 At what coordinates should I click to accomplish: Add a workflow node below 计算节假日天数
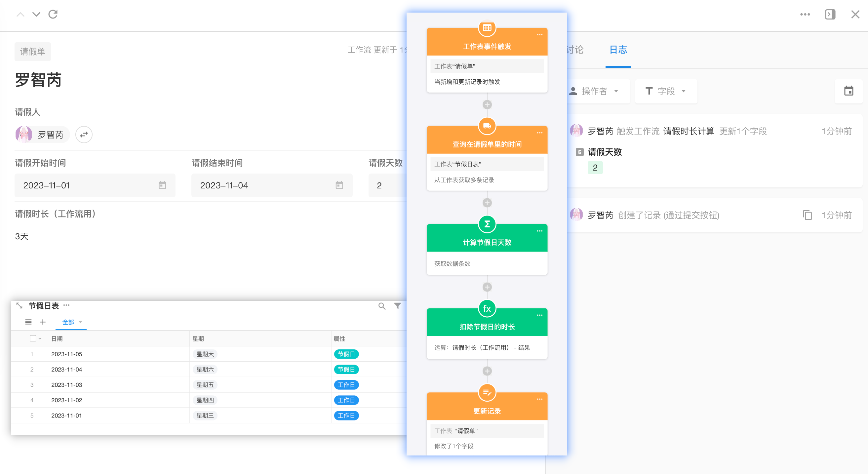click(487, 287)
